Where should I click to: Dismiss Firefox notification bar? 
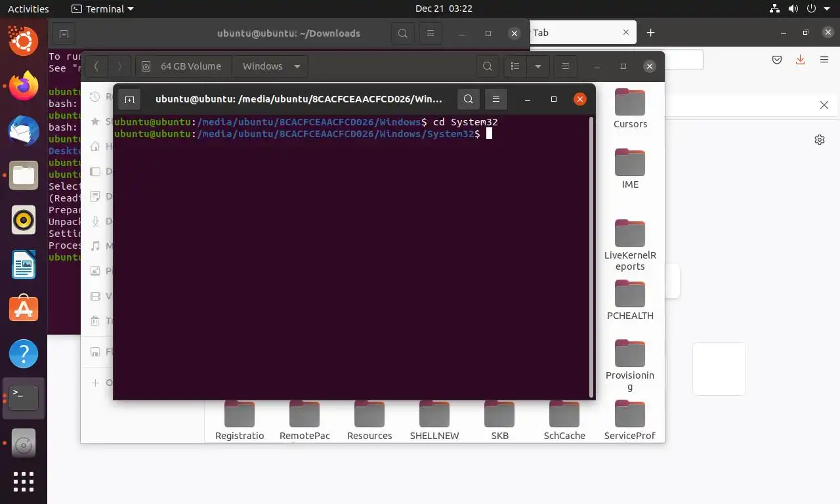825,105
